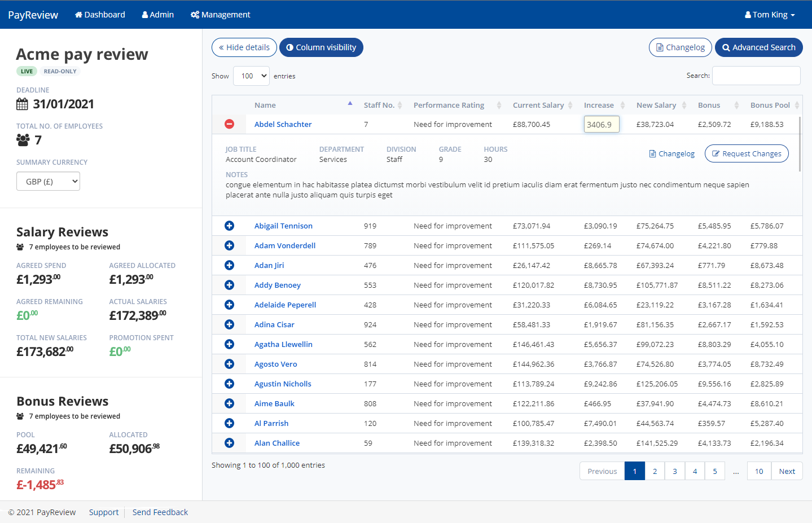Sort table by Name column arrow

point(350,104)
